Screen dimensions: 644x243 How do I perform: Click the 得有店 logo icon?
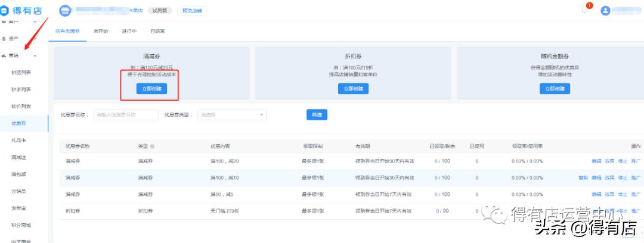4,11
